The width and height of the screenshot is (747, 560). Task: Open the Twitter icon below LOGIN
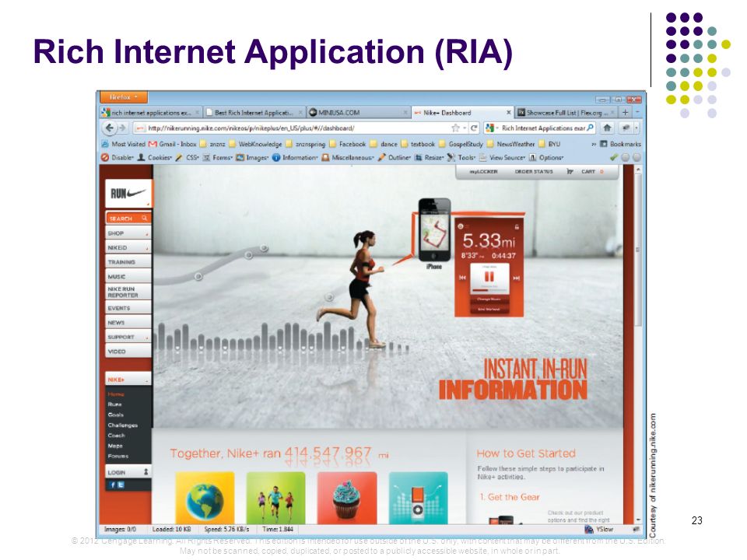121,485
